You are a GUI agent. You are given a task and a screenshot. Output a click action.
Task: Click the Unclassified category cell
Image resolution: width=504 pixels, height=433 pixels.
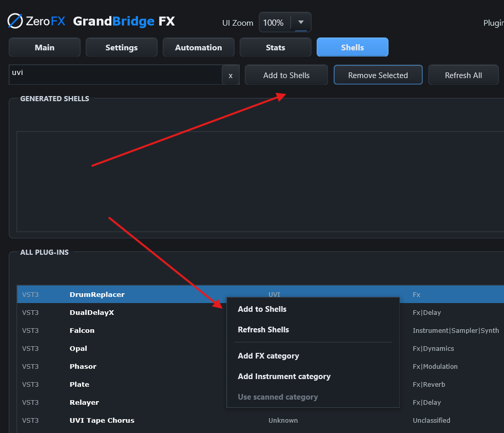[x=431, y=421]
